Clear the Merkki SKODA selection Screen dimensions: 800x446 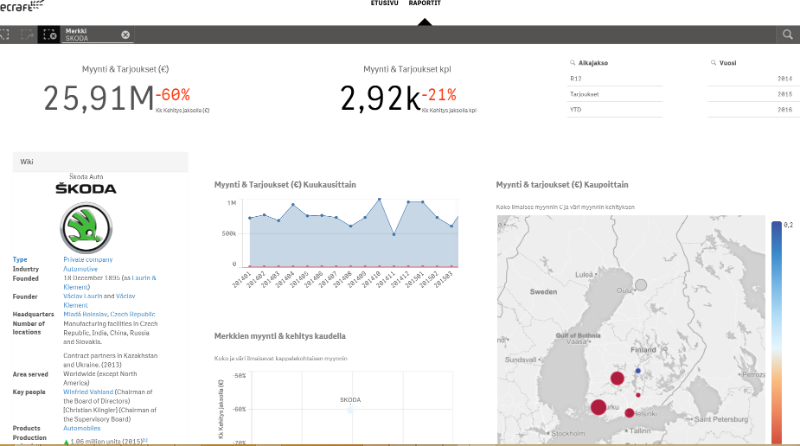coord(125,35)
